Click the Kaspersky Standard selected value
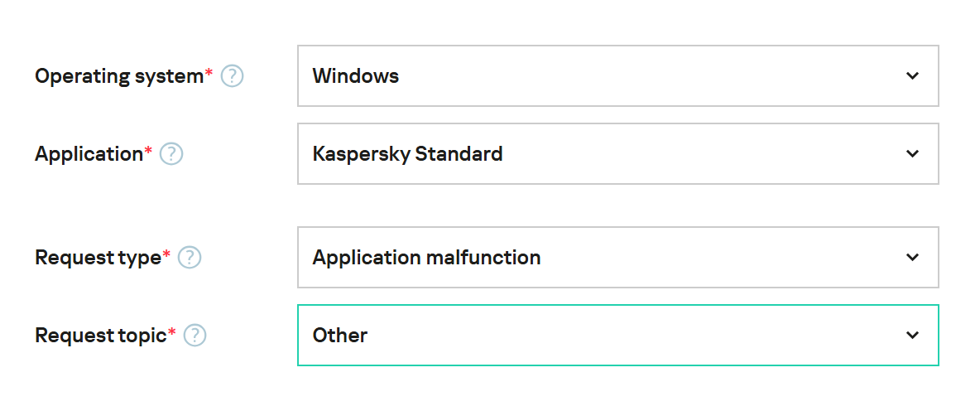This screenshot has height=411, width=980. point(407,153)
